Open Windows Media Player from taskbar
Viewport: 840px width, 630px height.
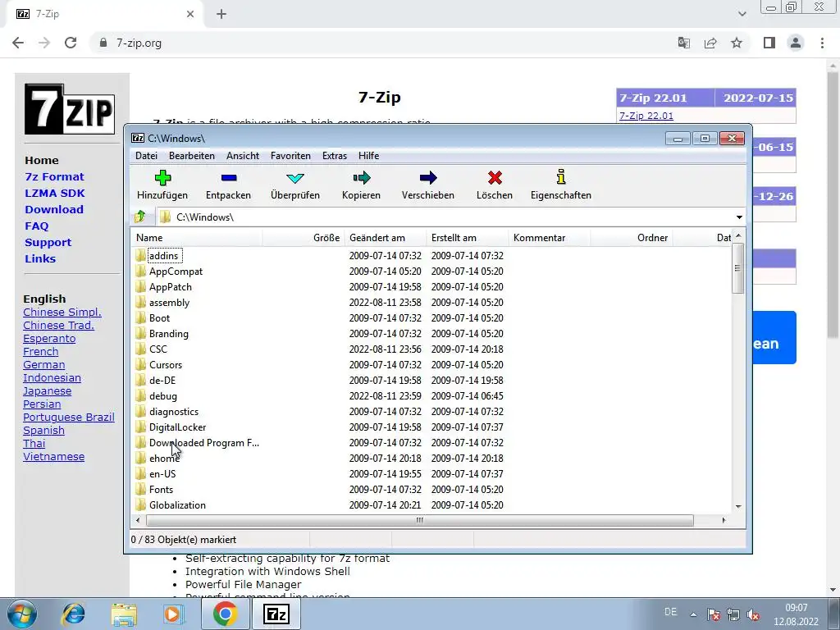(x=174, y=614)
